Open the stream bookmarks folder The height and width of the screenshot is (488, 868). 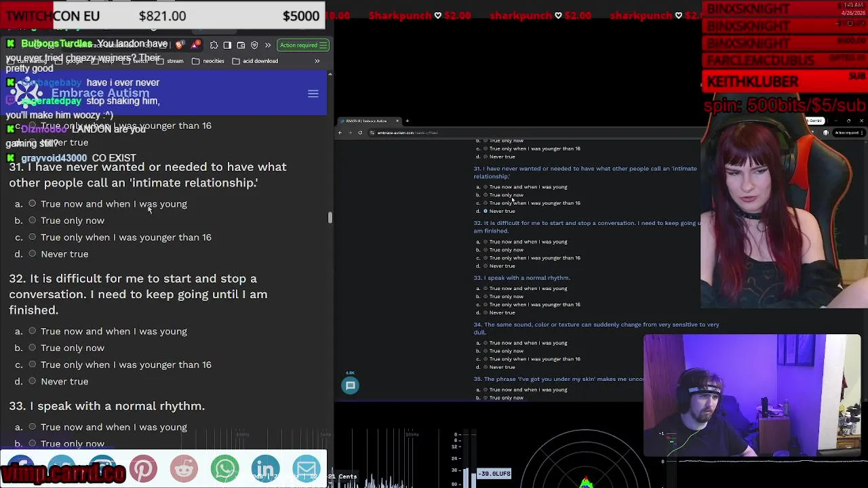click(171, 61)
